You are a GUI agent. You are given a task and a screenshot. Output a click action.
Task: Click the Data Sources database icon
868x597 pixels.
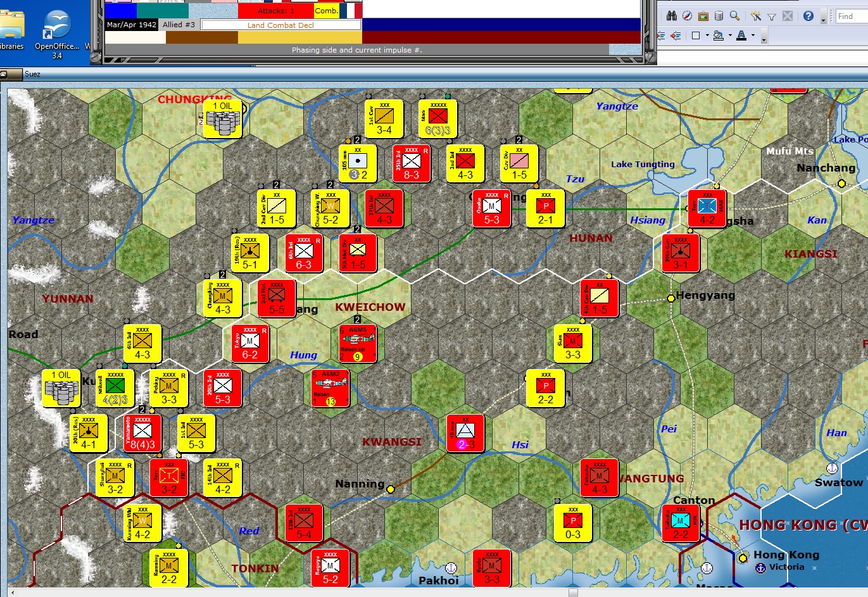(x=719, y=16)
